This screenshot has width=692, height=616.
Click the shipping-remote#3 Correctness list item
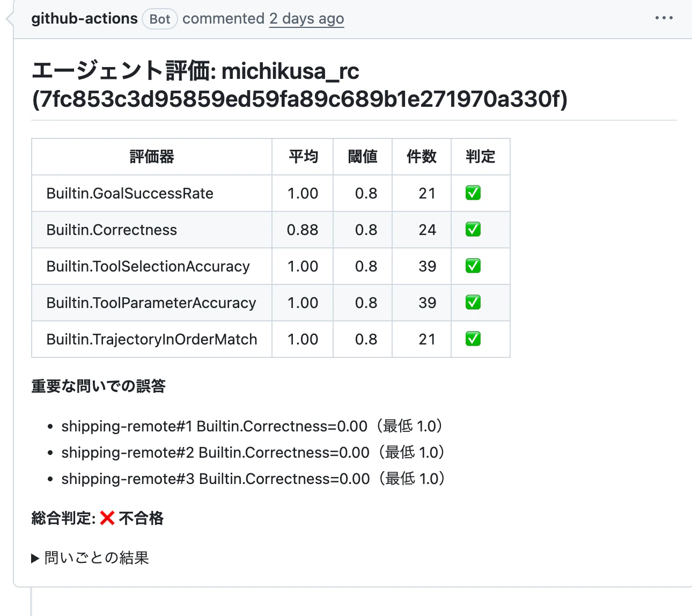pyautogui.click(x=254, y=479)
